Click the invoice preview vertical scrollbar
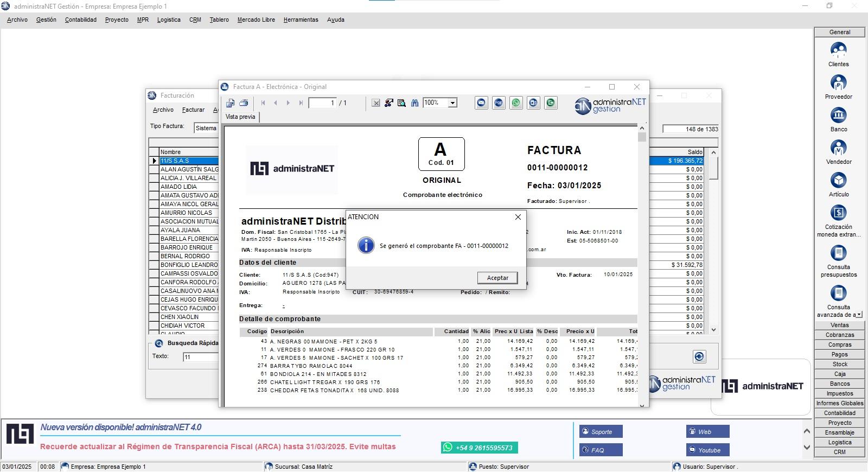 642,266
